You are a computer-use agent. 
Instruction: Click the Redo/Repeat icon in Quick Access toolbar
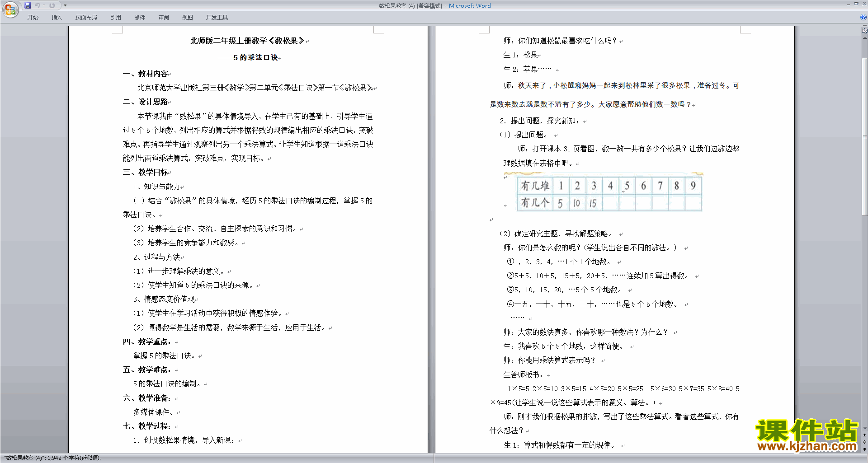tap(52, 5)
